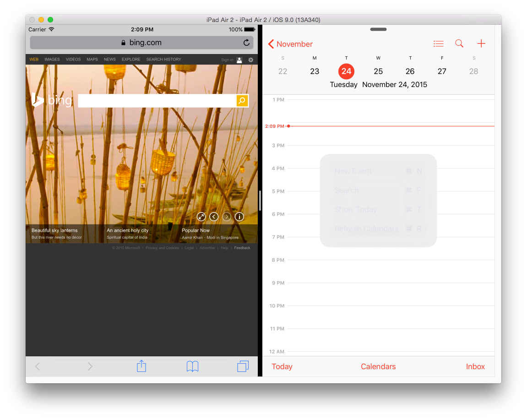Open the Safari tabs overview icon

243,366
